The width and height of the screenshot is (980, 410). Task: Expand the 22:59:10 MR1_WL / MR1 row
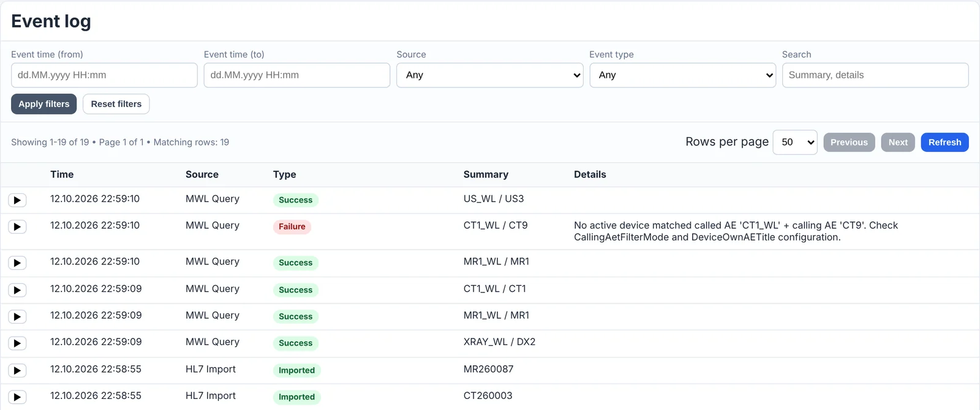click(x=17, y=263)
